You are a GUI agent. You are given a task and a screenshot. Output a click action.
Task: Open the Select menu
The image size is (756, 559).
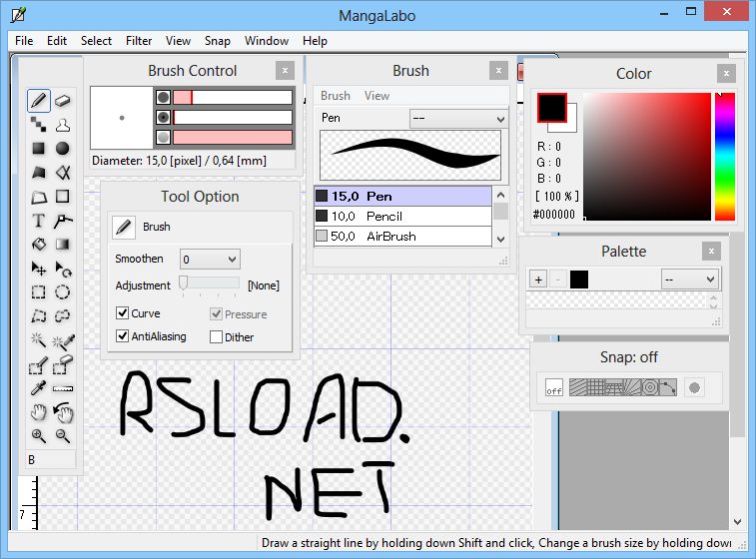pos(96,41)
